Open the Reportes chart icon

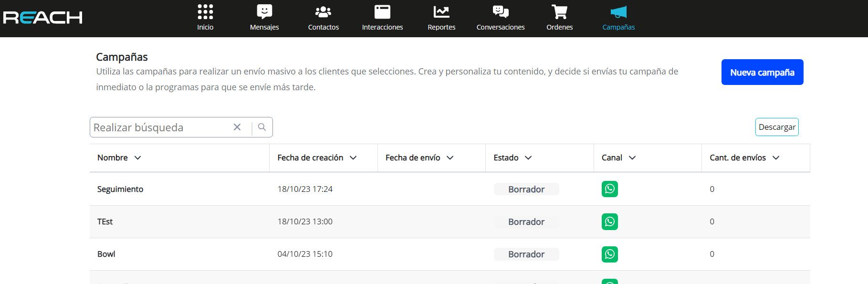tap(441, 11)
